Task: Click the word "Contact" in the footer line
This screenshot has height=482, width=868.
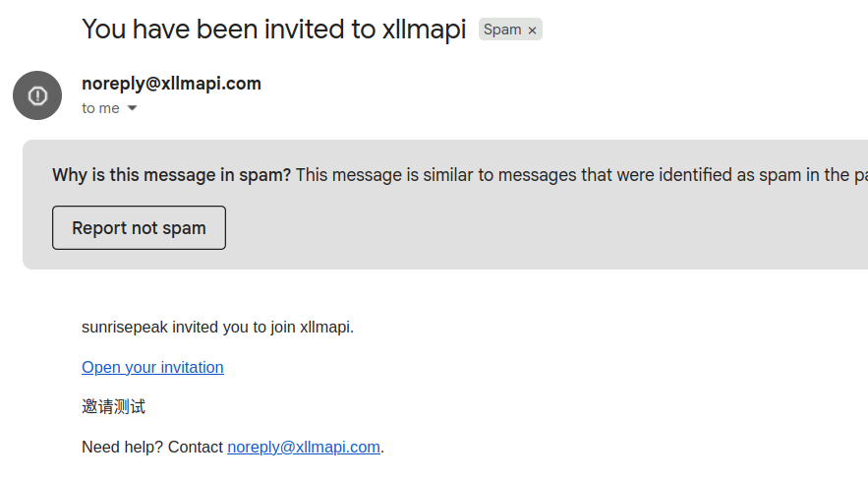Action: pyautogui.click(x=196, y=447)
